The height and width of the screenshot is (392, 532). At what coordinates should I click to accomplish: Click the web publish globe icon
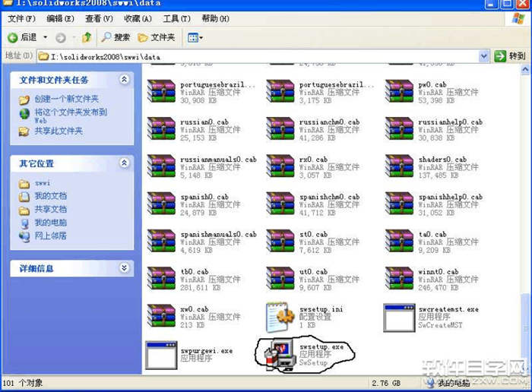24,113
